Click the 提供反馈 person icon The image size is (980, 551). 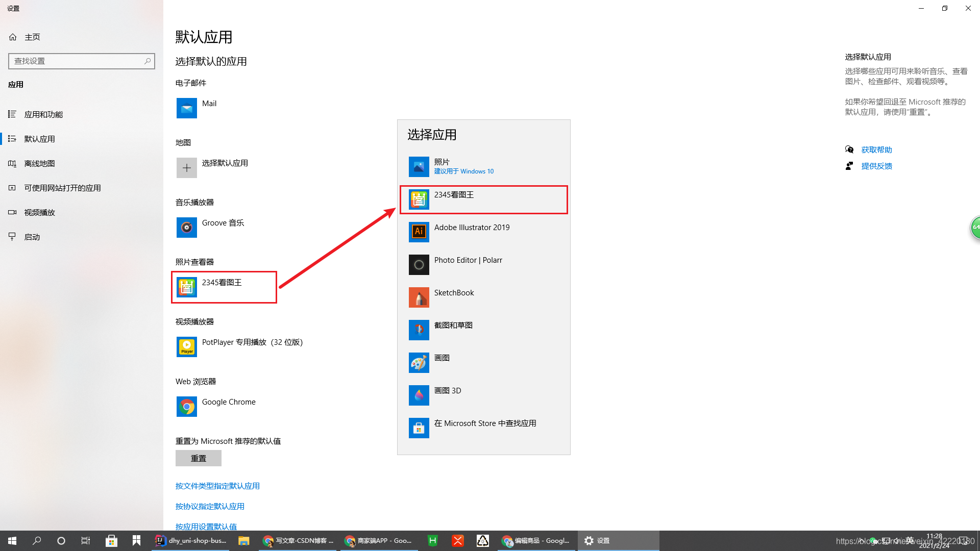coord(849,166)
